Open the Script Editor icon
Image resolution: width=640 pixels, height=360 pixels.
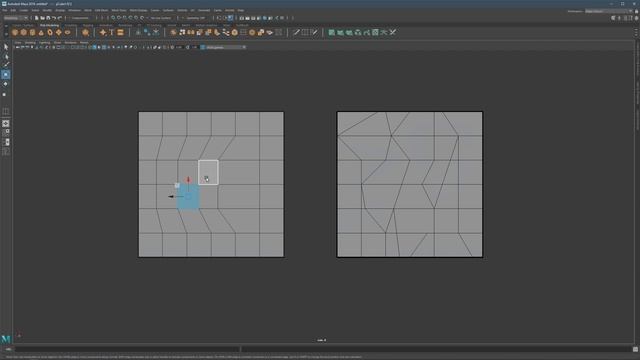[x=635, y=349]
